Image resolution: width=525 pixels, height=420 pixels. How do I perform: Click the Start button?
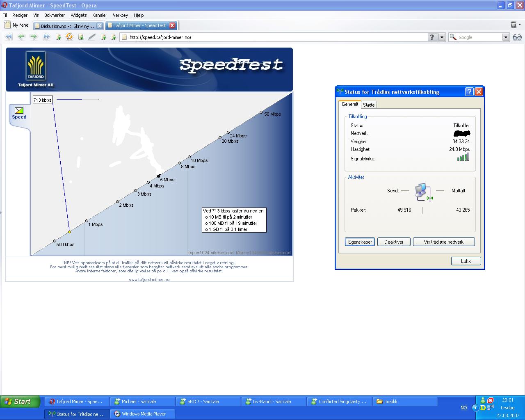21,402
